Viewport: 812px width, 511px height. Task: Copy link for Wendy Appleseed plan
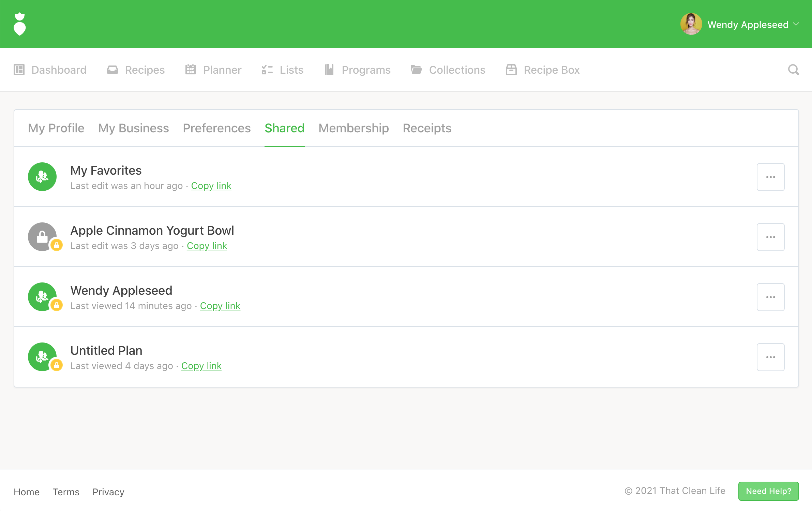pos(220,306)
